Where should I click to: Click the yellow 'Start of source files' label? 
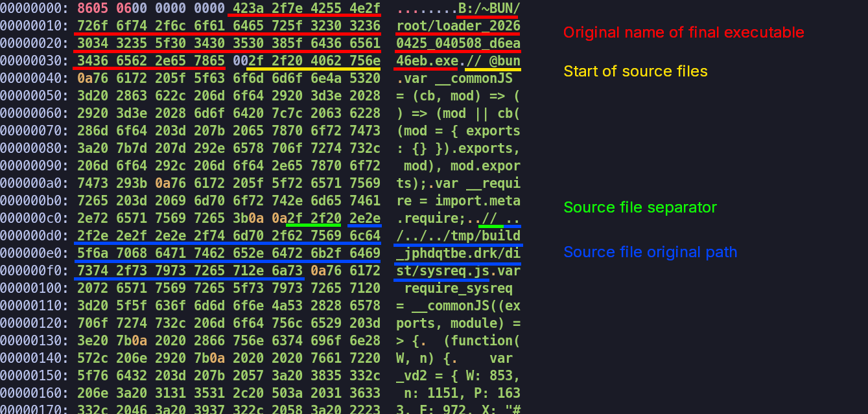pyautogui.click(x=635, y=71)
